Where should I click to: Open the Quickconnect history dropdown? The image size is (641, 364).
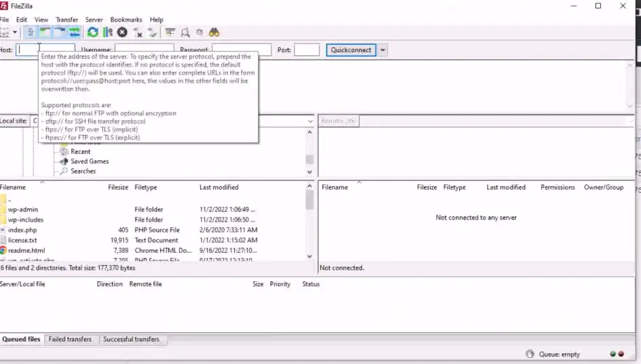click(x=383, y=50)
